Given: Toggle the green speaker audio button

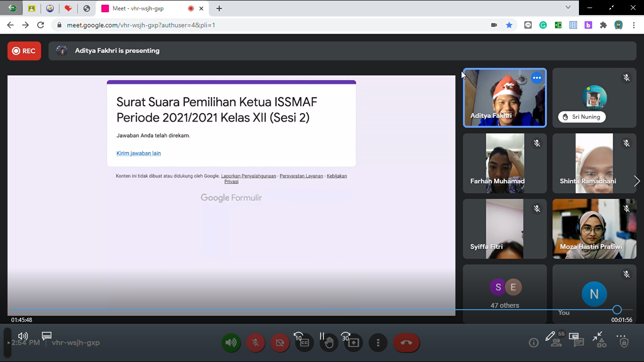Looking at the screenshot, I should point(231,343).
